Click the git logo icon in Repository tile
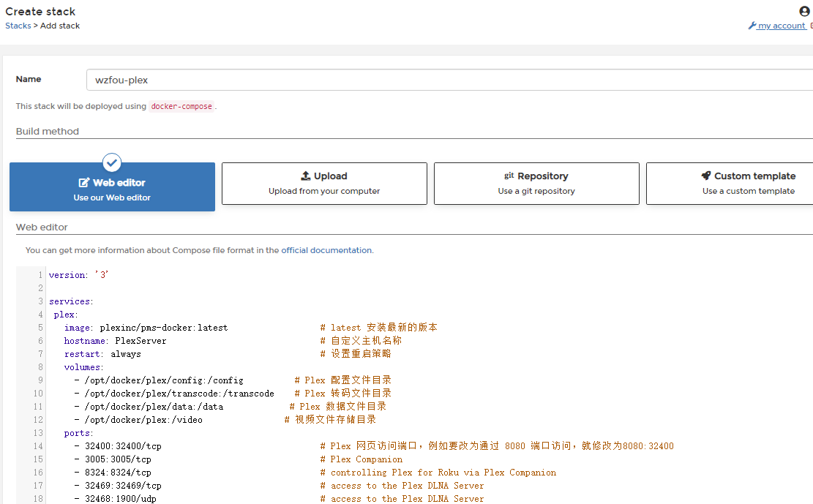 pyautogui.click(x=509, y=176)
